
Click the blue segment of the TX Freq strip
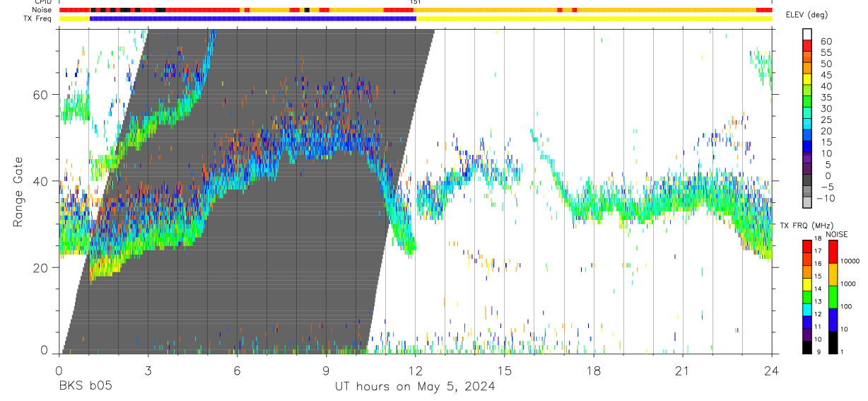pos(253,18)
